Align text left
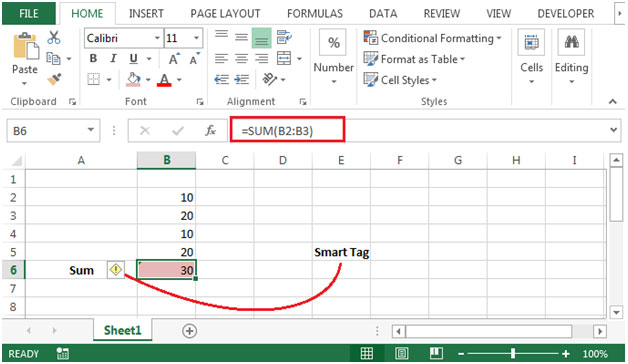 [221, 59]
